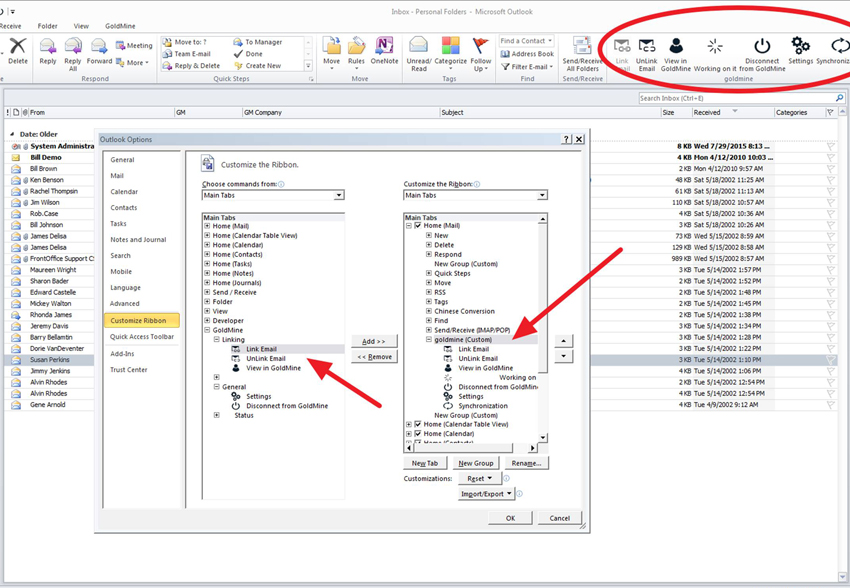Click in the Search Inbox field

(736, 98)
